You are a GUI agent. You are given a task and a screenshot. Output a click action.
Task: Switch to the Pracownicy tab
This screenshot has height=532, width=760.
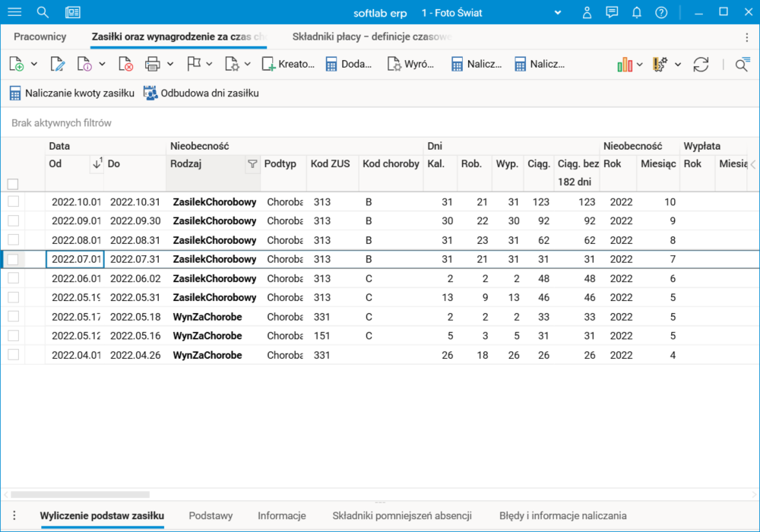40,36
